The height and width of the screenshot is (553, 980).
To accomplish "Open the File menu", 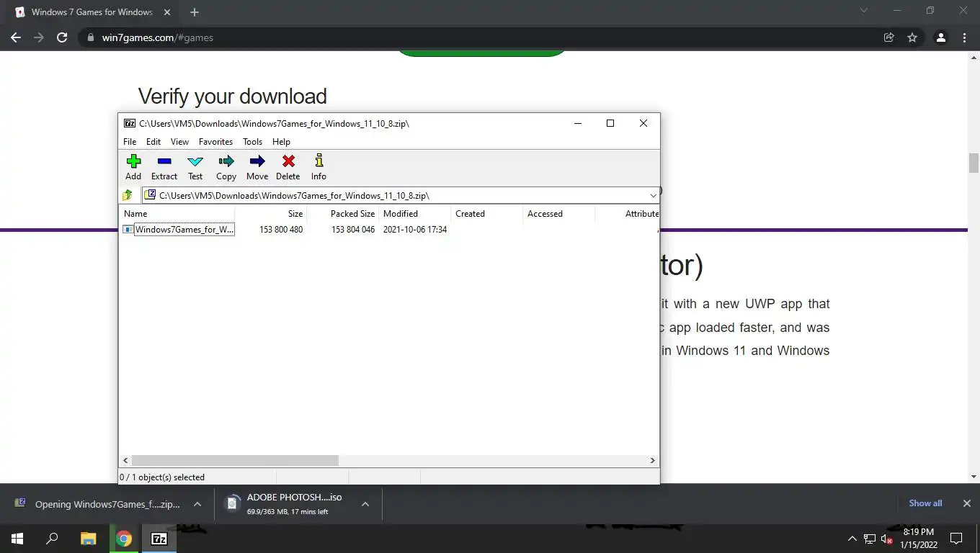I will click(x=130, y=142).
